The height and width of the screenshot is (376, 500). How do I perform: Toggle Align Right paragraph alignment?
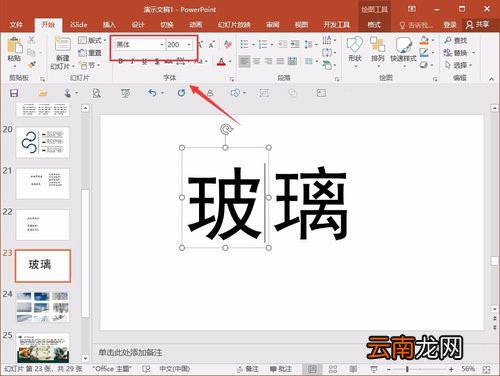click(x=268, y=61)
